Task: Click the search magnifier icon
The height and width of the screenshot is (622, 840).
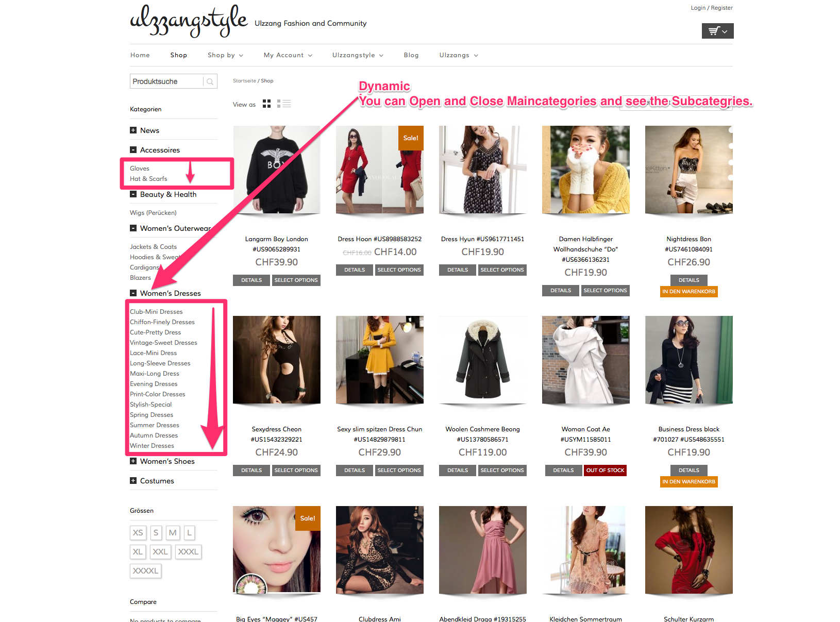Action: (210, 81)
